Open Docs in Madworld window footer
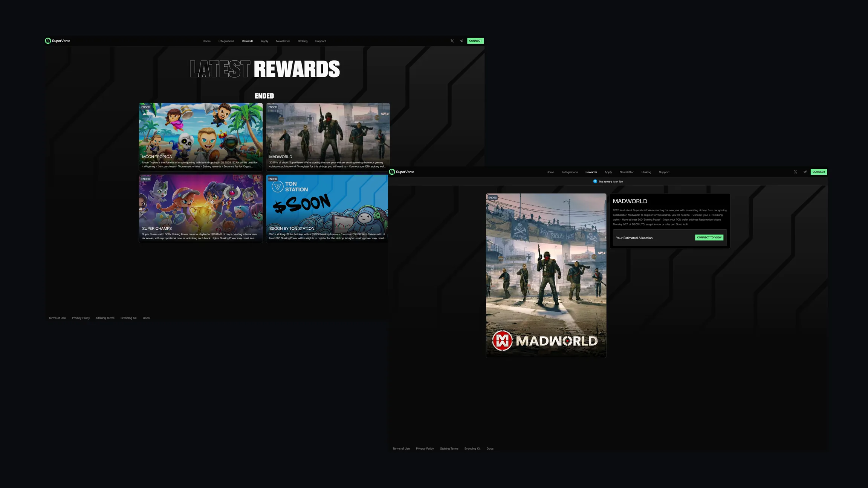Screen dimensions: 868x488 [x=490, y=448]
